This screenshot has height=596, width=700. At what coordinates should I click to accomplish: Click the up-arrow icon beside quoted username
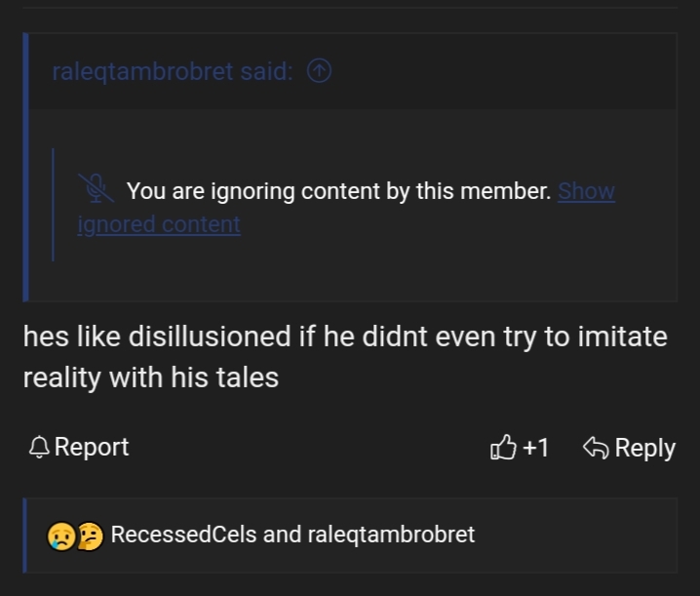319,71
